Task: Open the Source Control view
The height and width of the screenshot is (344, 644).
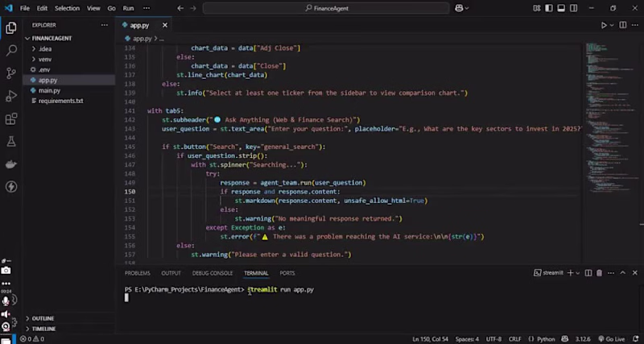Action: 11,73
